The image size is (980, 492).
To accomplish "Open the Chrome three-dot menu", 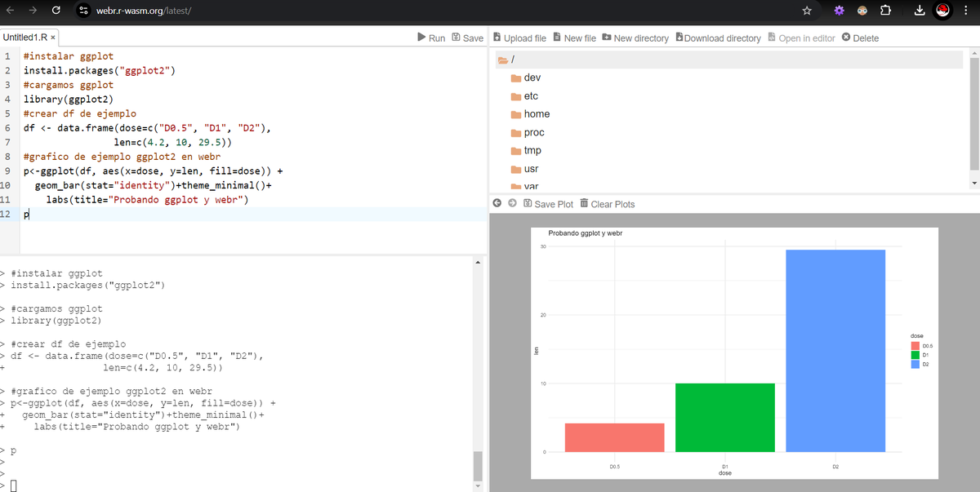I will point(965,11).
